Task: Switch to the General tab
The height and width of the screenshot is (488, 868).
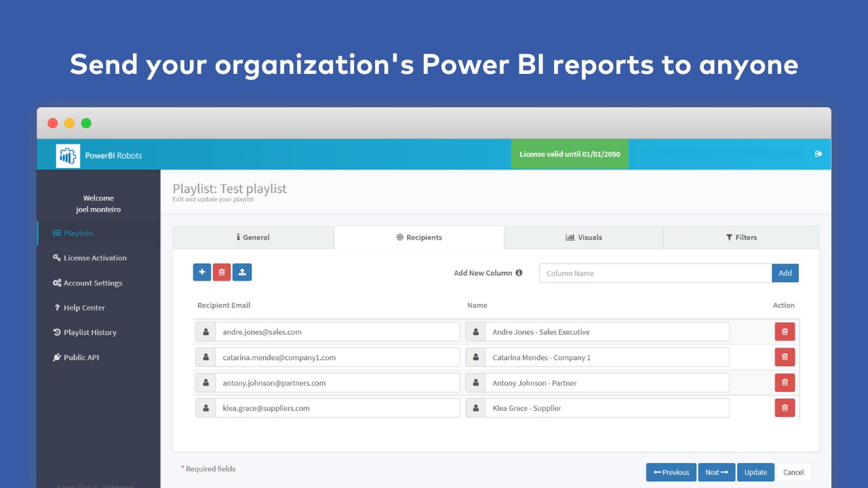Action: click(254, 237)
